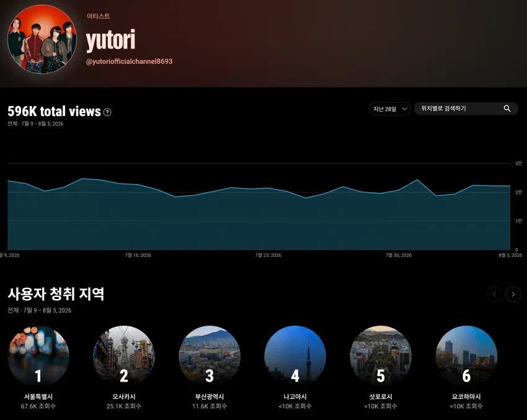Select the 부산광역시 rank 3 thumbnail

(x=210, y=355)
